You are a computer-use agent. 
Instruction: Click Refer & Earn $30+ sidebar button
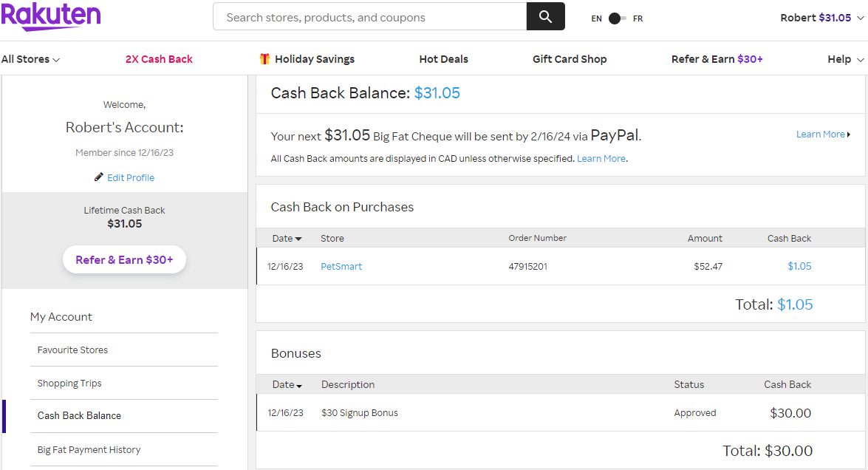tap(124, 259)
